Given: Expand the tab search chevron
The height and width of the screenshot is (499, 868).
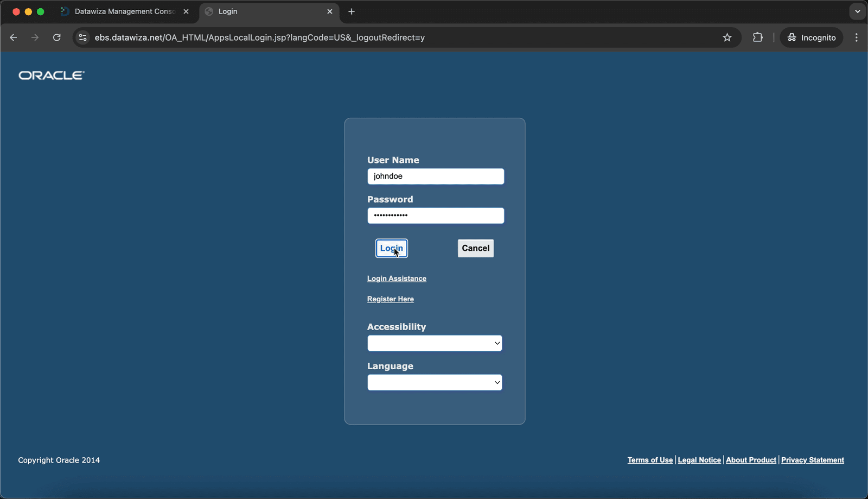Looking at the screenshot, I should (x=857, y=11).
